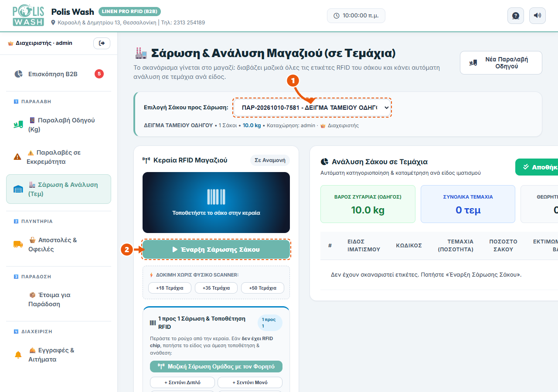The width and height of the screenshot is (558, 392).
Task: Toggle the speaker sound button
Action: click(x=538, y=16)
